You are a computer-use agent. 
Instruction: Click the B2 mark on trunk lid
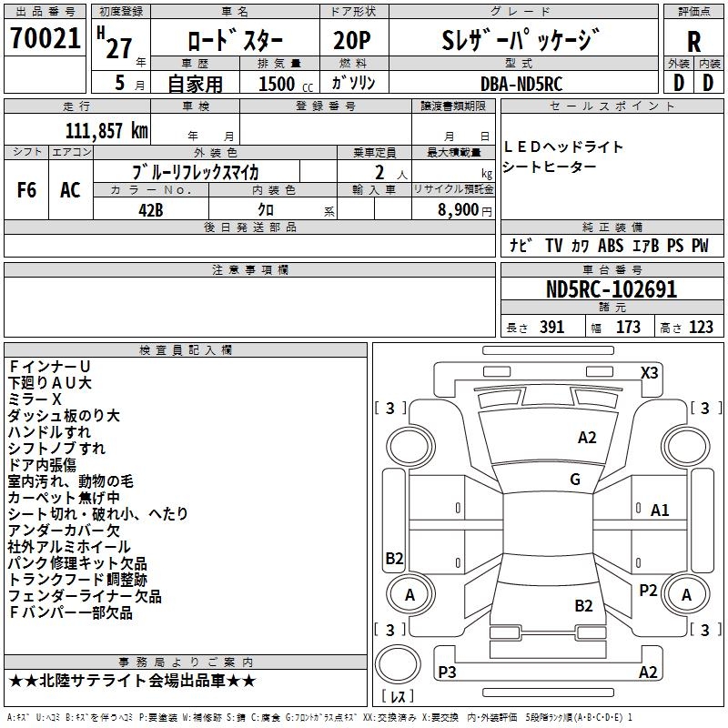[583, 606]
